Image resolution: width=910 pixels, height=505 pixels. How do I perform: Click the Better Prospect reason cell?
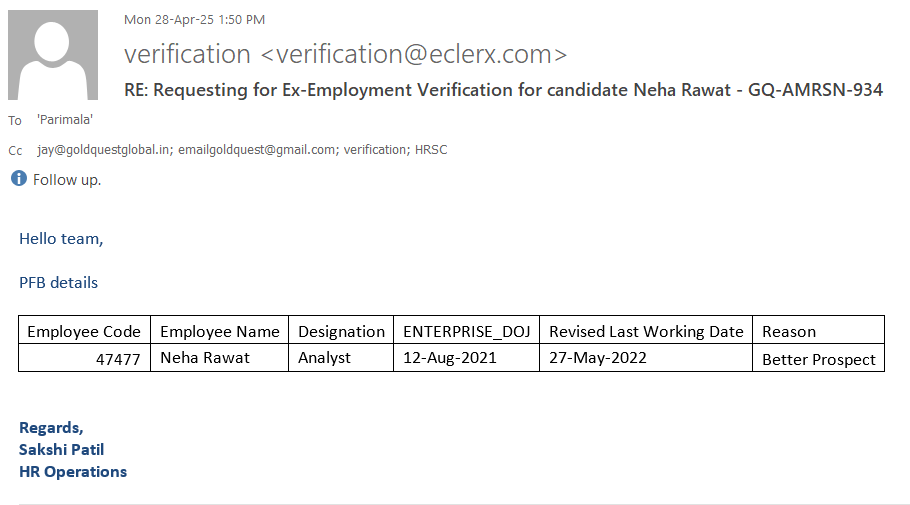[x=818, y=359]
